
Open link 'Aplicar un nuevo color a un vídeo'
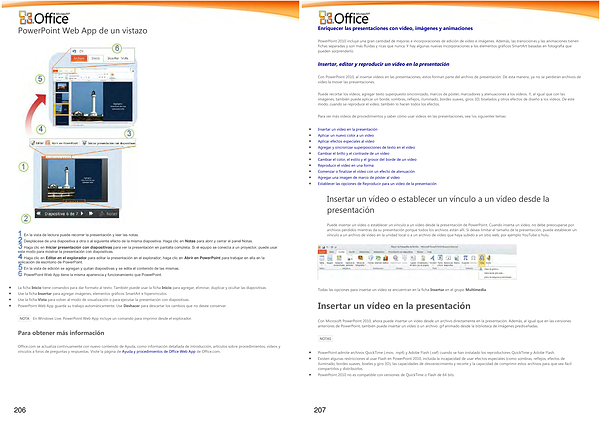346,135
